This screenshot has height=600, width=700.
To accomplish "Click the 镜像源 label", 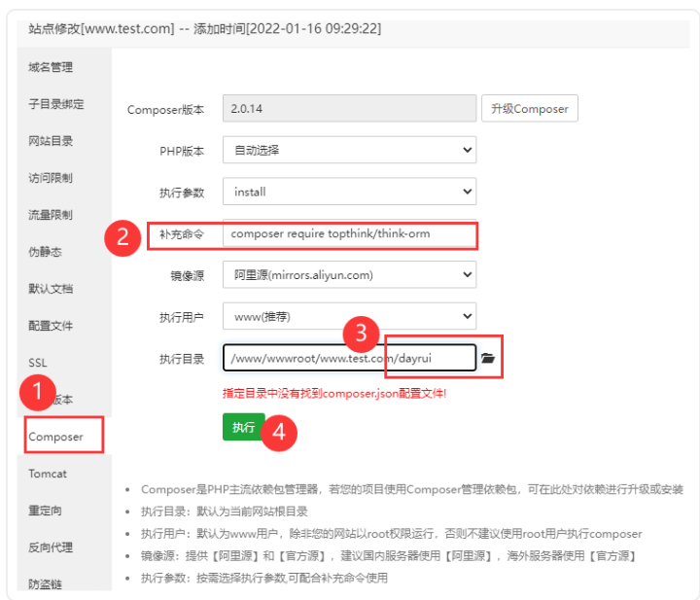I will click(x=188, y=276).
